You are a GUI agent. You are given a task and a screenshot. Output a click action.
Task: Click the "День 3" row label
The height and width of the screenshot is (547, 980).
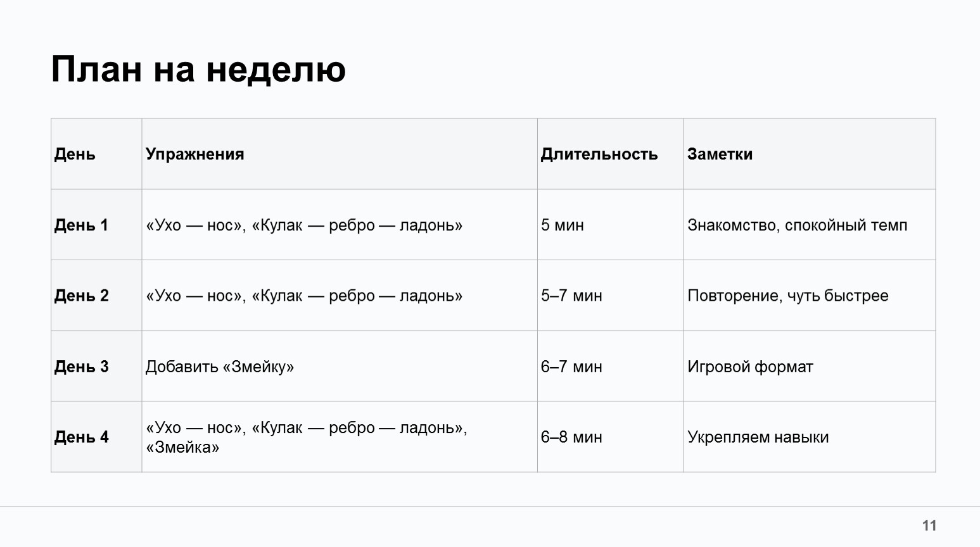tap(81, 367)
